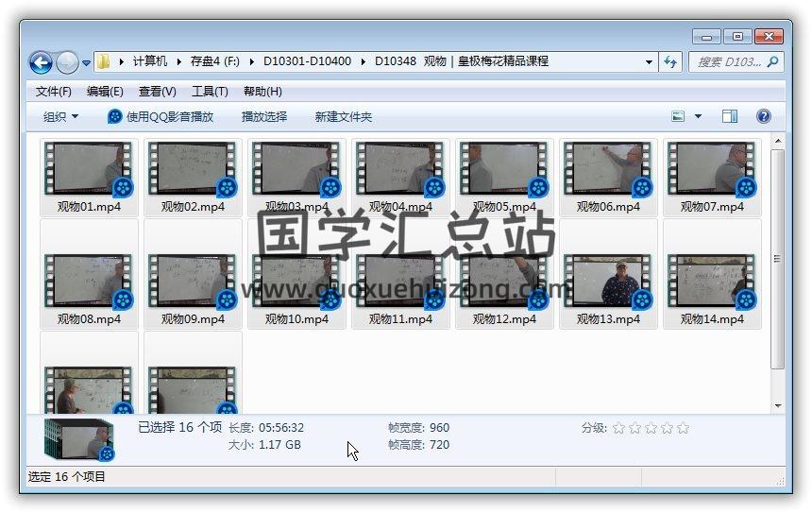The height and width of the screenshot is (513, 812).
Task: Open the 编辑(E) menu
Action: [x=105, y=92]
